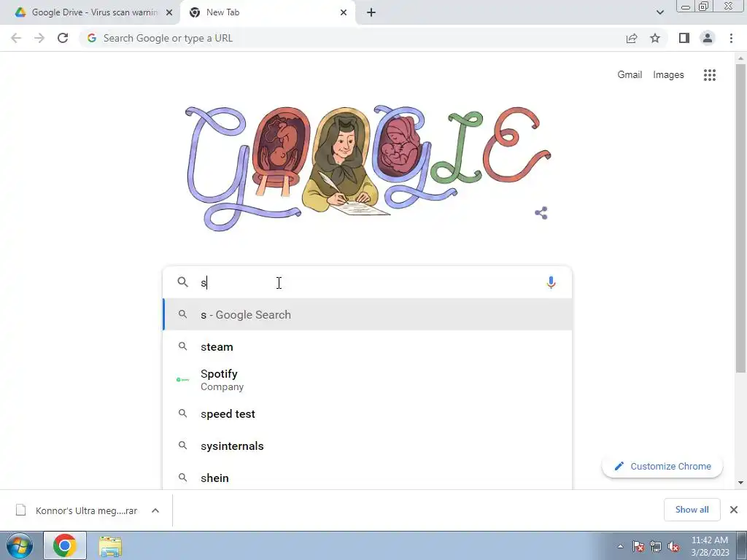747x560 pixels.
Task: Open a new tab with plus button
Action: [x=371, y=12]
